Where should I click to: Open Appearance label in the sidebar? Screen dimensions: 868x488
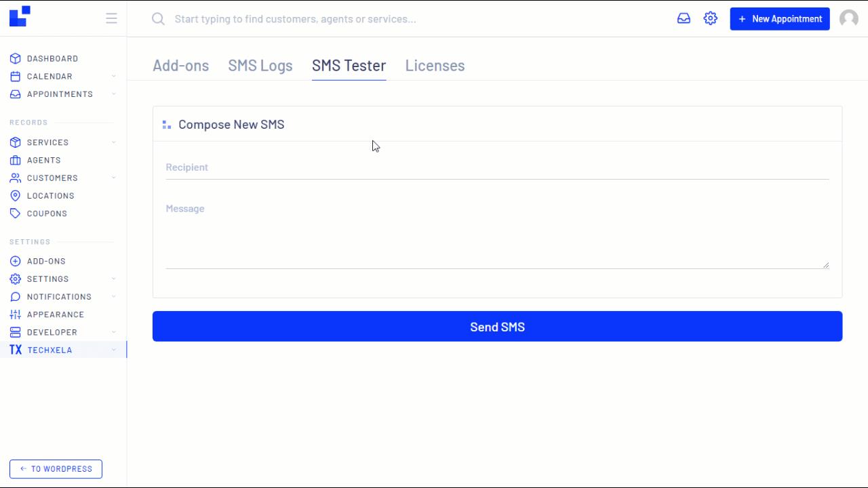[56, 314]
